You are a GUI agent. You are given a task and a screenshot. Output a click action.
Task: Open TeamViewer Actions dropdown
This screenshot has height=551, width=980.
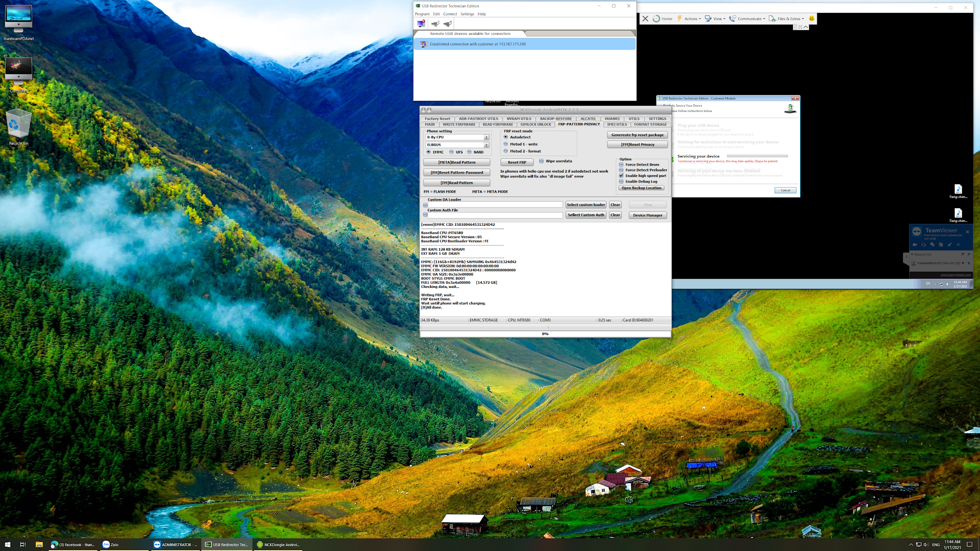689,19
